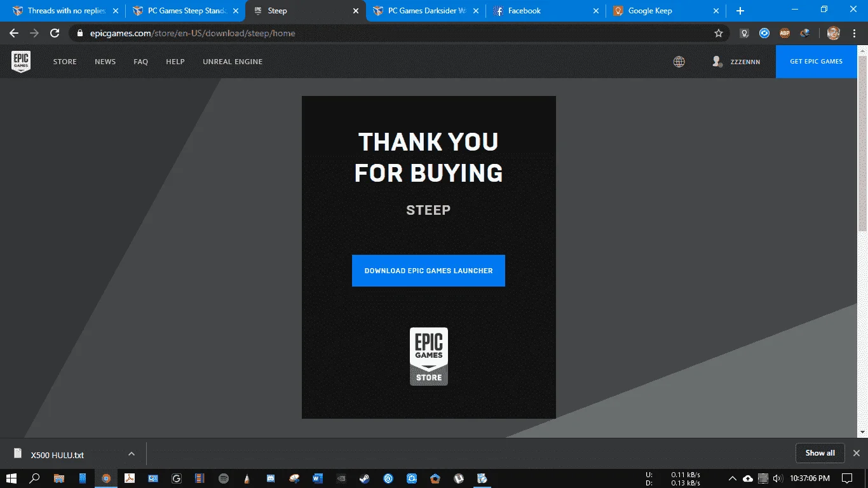Screen dimensions: 868x488
Task: Click the network speed 0.11 kB/s readout
Action: click(686, 474)
